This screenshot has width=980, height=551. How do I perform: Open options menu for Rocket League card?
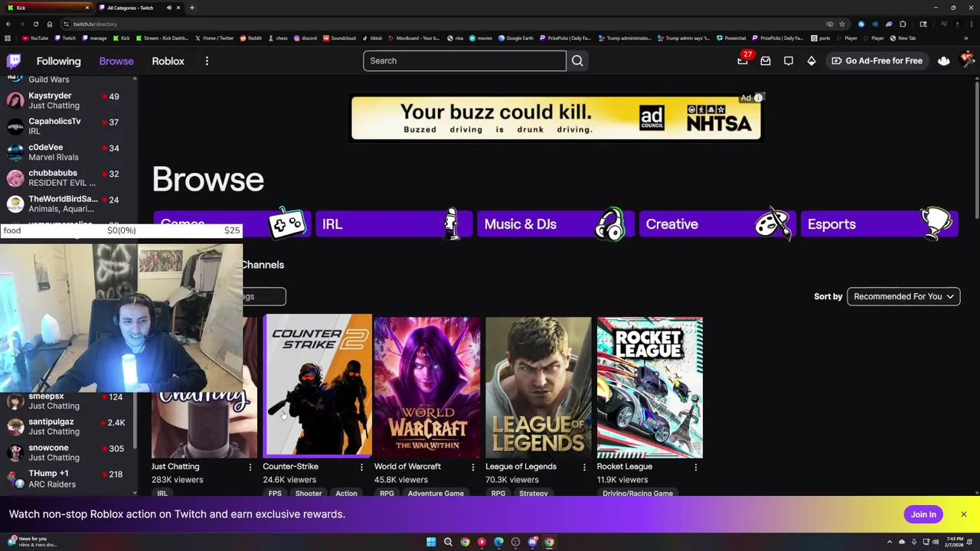point(695,467)
